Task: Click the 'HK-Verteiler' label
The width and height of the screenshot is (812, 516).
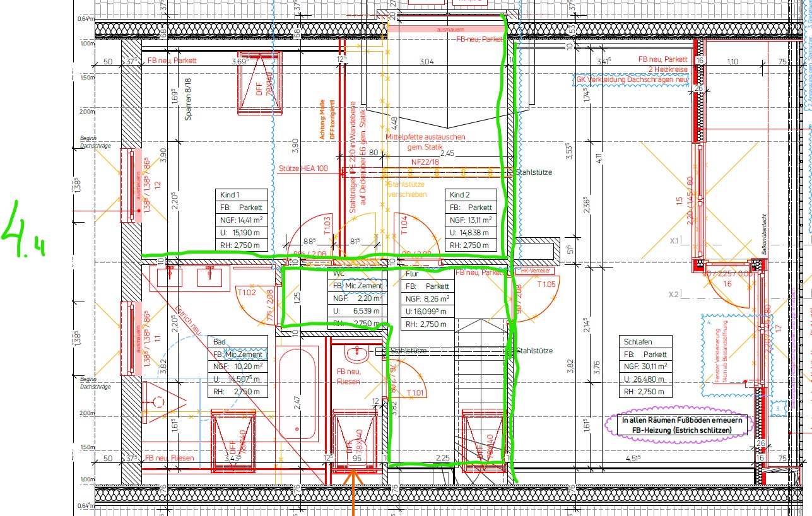Action: [535, 271]
